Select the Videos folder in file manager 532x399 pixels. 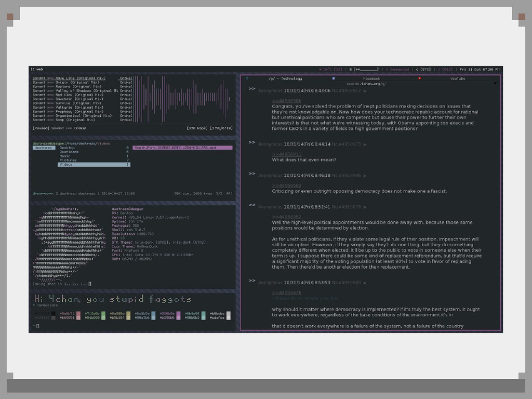pyautogui.click(x=66, y=164)
